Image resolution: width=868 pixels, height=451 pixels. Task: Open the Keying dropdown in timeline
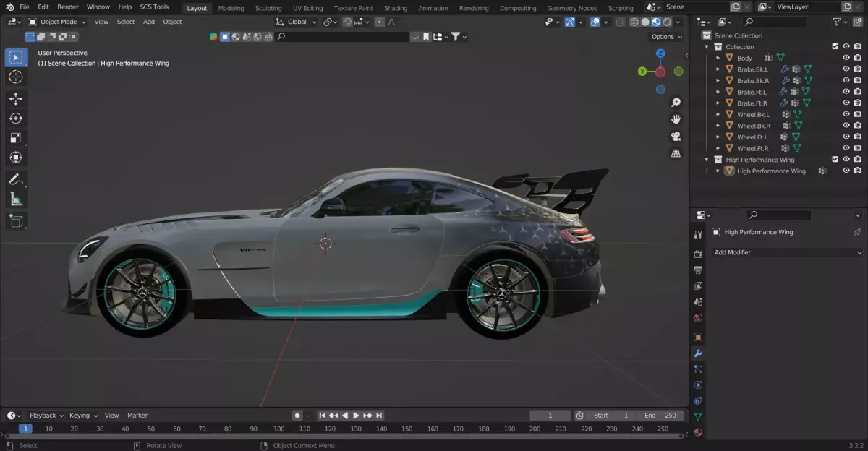pyautogui.click(x=83, y=416)
